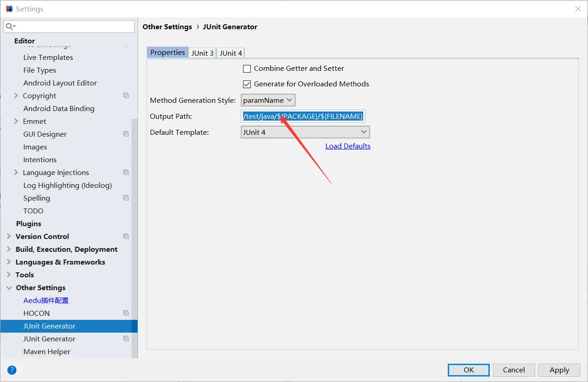Open Maven Helper settings

[x=47, y=351]
